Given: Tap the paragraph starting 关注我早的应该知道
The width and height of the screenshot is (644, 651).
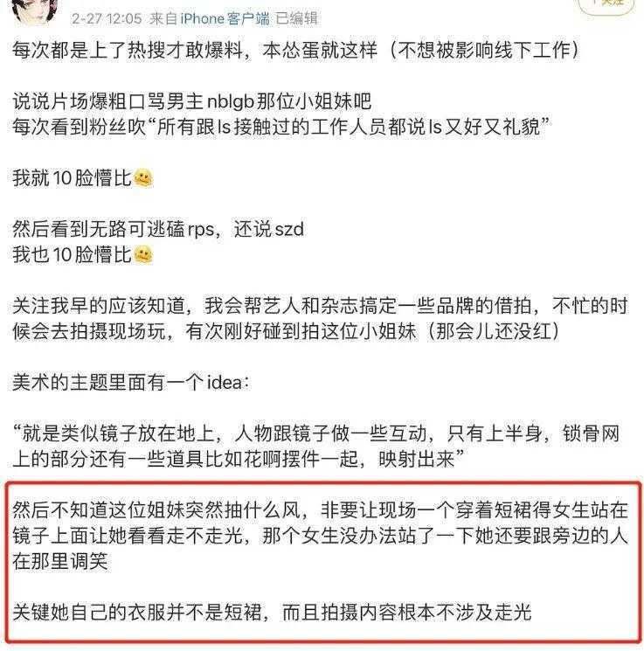Looking at the screenshot, I should [320, 319].
